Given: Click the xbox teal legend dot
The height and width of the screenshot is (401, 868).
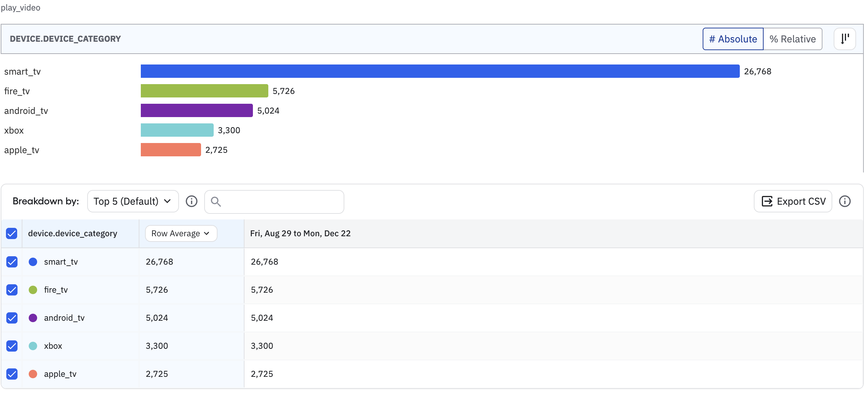Looking at the screenshot, I should pyautogui.click(x=33, y=346).
